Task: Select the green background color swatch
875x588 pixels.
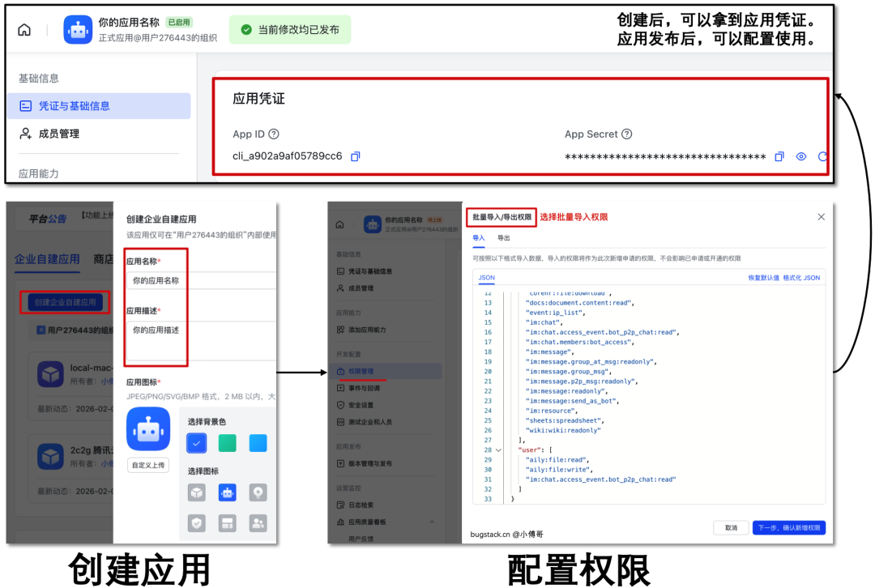Action: (227, 443)
